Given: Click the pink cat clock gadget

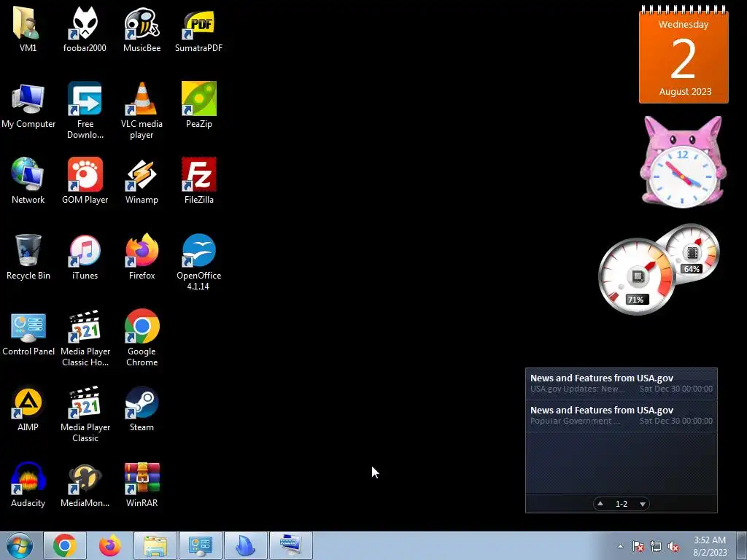Looking at the screenshot, I should coord(683,162).
